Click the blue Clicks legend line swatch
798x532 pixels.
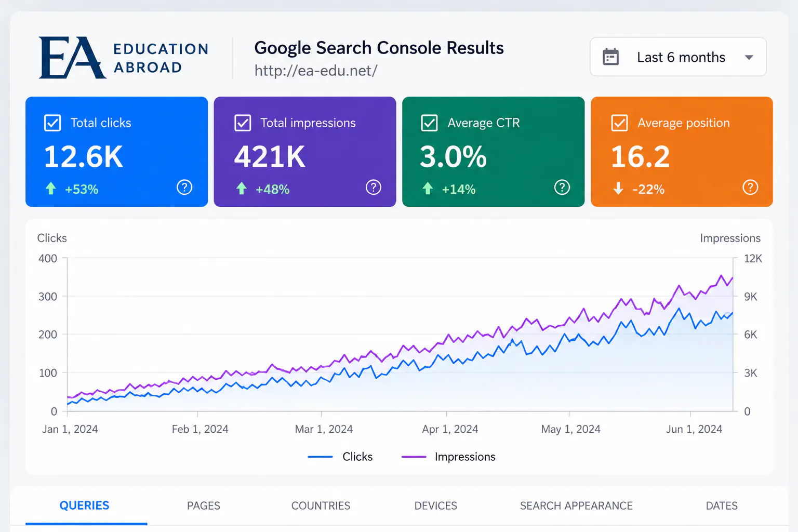320,457
